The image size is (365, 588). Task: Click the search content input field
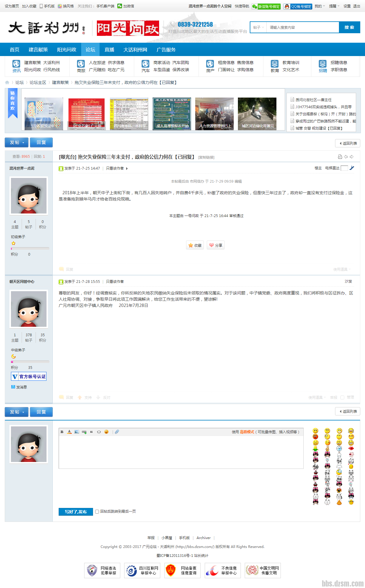coord(302,27)
